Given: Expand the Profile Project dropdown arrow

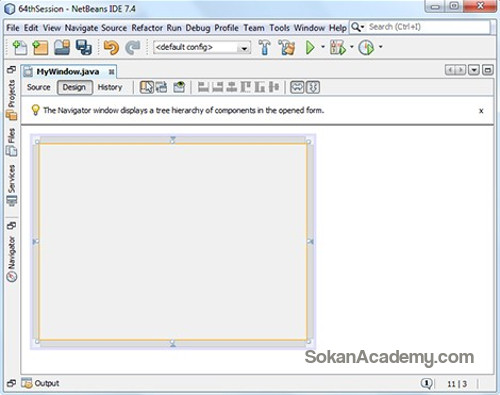Looking at the screenshot, I should pyautogui.click(x=381, y=47).
